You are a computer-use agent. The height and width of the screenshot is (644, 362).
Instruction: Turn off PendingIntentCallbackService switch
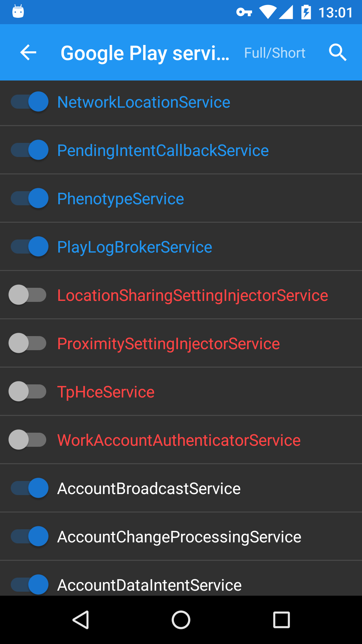[29, 150]
